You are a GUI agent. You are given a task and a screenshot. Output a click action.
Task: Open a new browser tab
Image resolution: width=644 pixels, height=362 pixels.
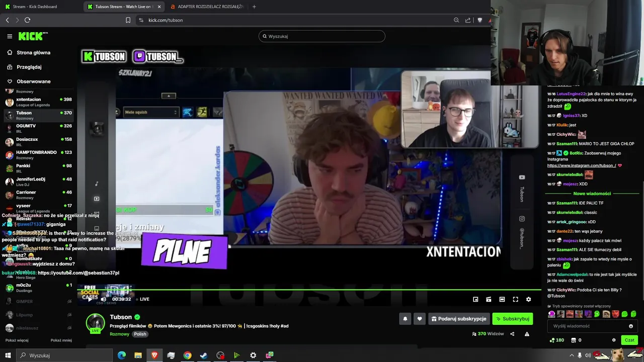coord(254,7)
